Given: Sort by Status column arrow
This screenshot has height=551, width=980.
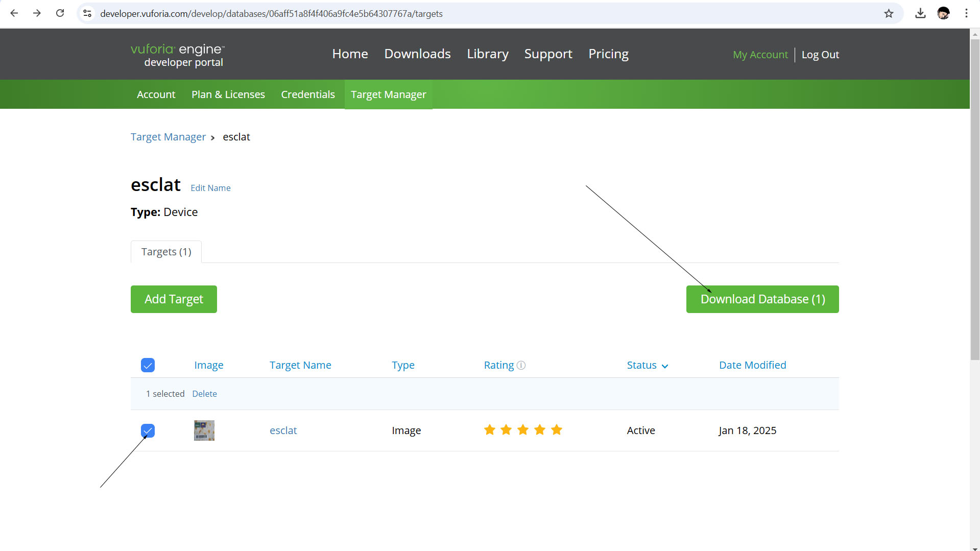Looking at the screenshot, I should (665, 366).
